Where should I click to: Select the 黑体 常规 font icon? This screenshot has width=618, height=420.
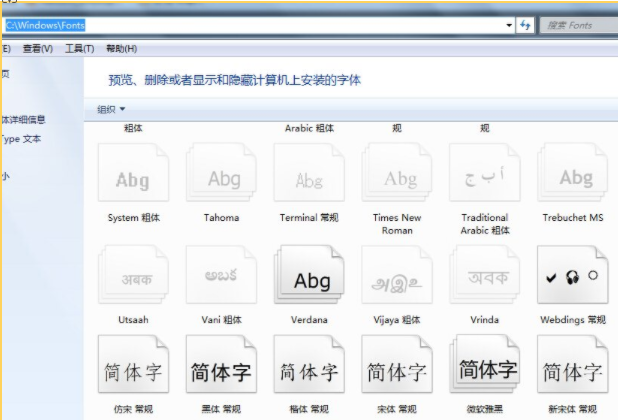coord(222,364)
